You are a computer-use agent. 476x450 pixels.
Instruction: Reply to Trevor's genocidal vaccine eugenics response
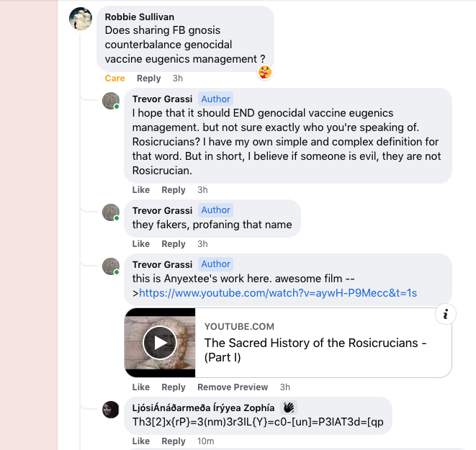174,190
